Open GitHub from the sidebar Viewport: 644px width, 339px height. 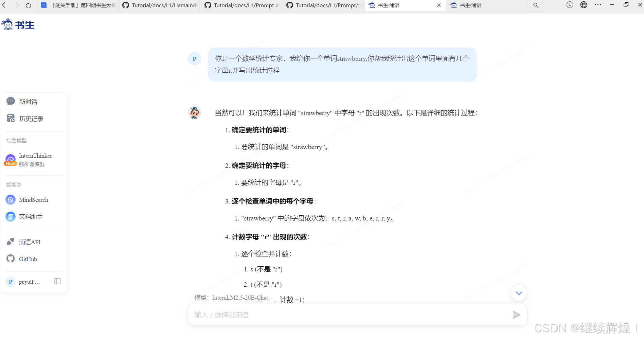click(x=28, y=259)
